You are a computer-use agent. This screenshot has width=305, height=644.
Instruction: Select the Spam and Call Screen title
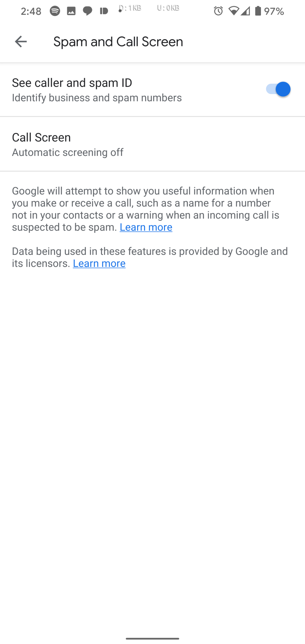pos(118,42)
